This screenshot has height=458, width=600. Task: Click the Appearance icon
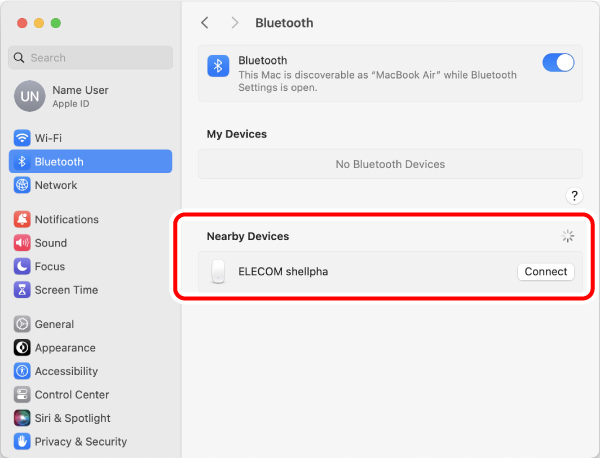click(22, 347)
